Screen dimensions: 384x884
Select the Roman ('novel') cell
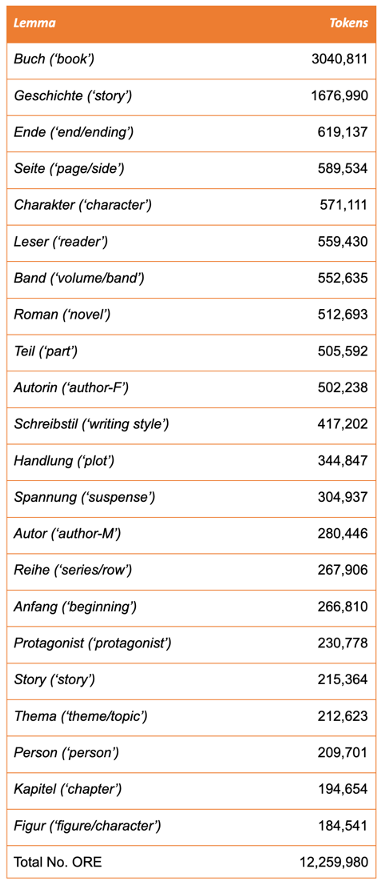pyautogui.click(x=62, y=315)
